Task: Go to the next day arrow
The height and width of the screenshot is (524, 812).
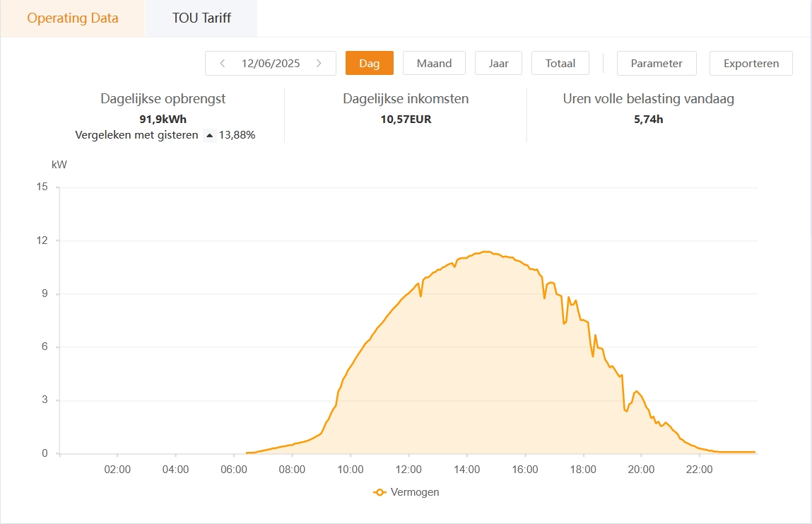Action: point(319,63)
